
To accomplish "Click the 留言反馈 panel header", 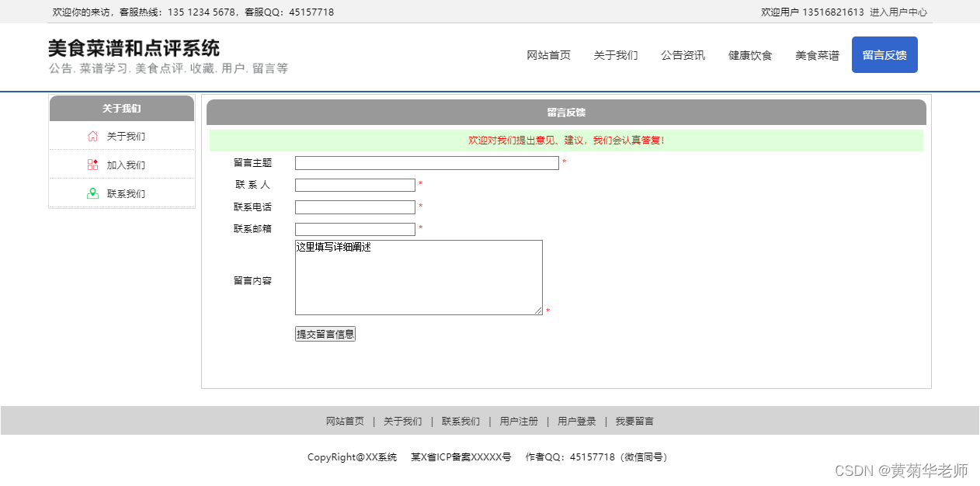I will point(566,113).
